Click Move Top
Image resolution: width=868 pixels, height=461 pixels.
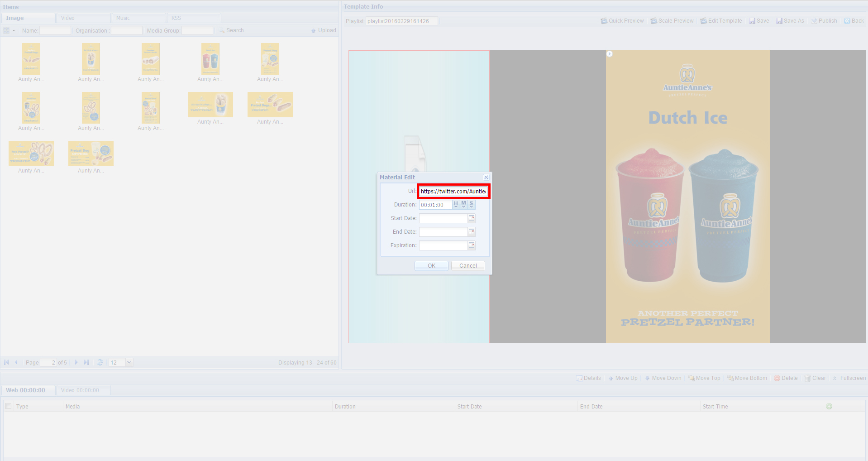tap(704, 378)
